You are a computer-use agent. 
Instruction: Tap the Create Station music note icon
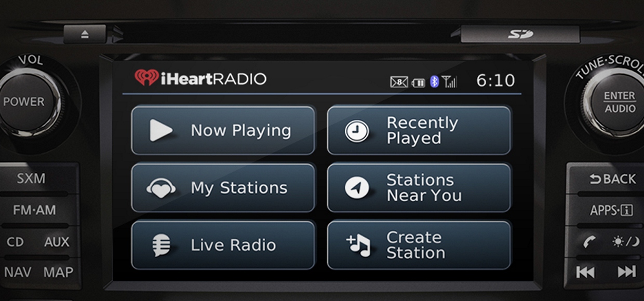(x=358, y=245)
